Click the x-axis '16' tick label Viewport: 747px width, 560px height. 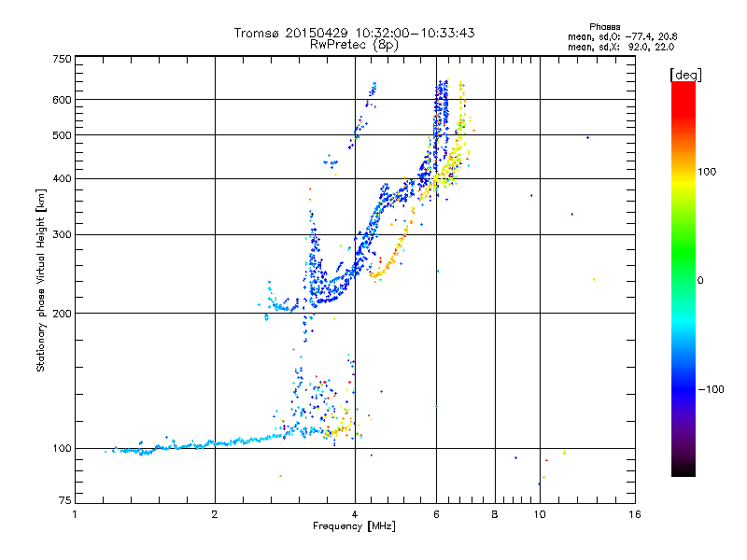(x=635, y=514)
